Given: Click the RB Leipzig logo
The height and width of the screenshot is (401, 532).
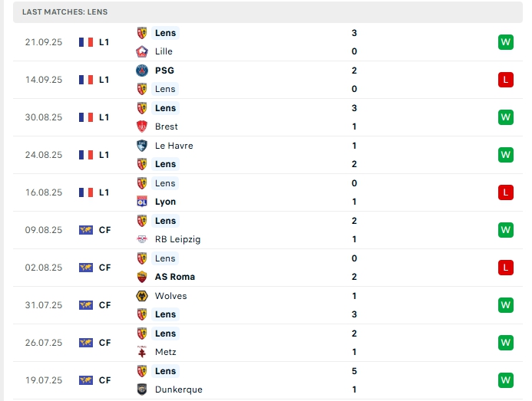Looking at the screenshot, I should 142,239.
